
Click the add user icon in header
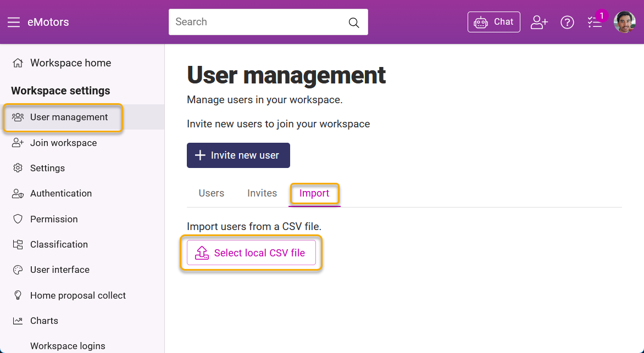tap(539, 23)
